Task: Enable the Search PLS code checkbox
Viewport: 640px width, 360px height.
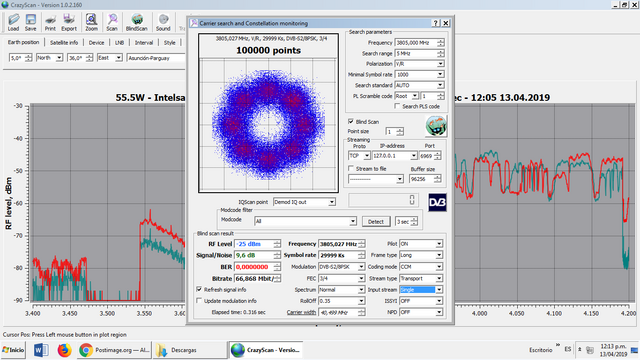Action: click(397, 106)
